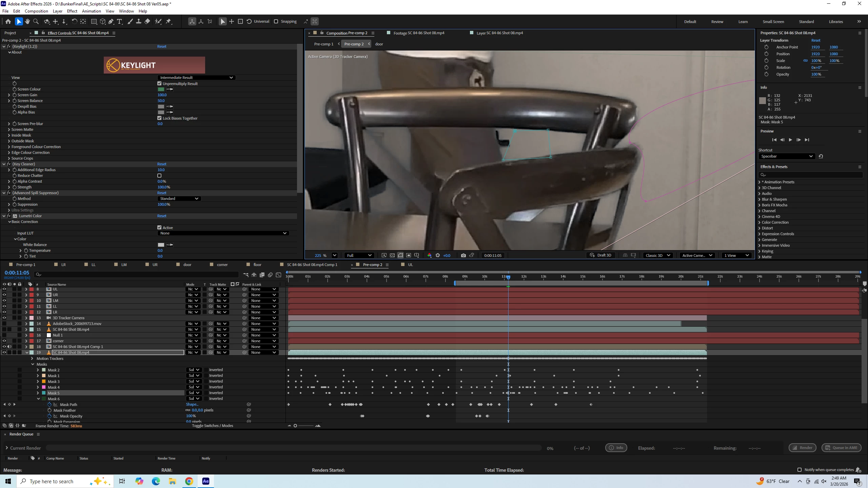Image resolution: width=868 pixels, height=488 pixels.
Task: Open the Keylight View dropdown
Action: coord(196,78)
